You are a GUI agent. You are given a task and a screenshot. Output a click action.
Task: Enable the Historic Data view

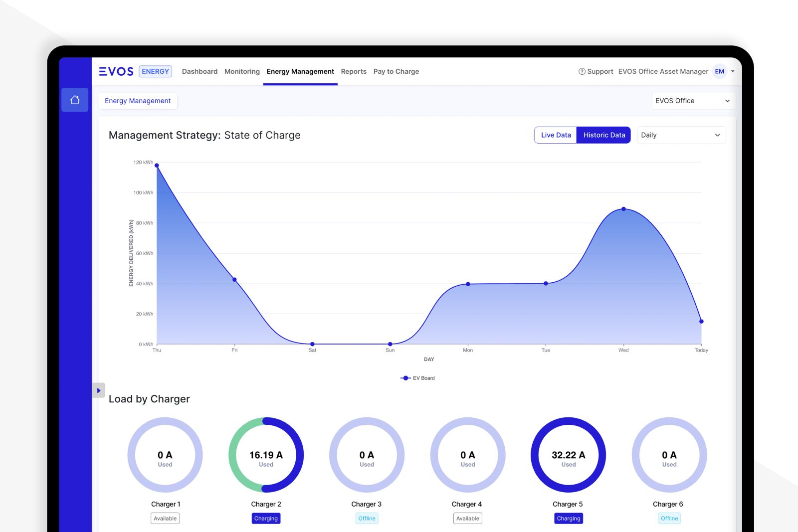click(603, 135)
